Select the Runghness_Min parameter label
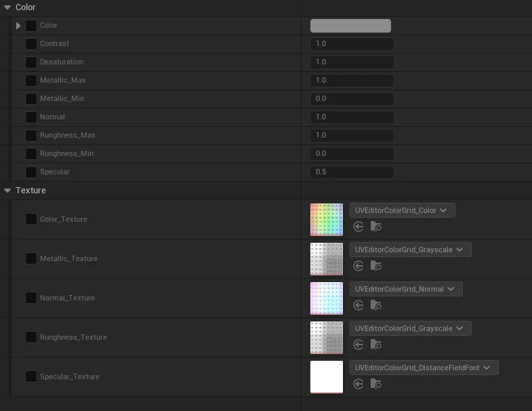The width and height of the screenshot is (532, 411). click(67, 154)
